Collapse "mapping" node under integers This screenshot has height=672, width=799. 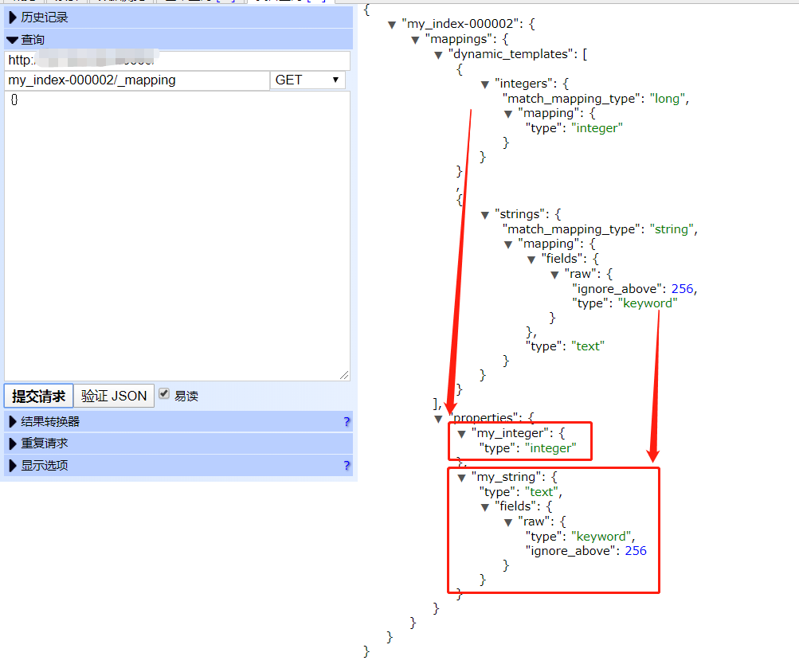[x=508, y=114]
